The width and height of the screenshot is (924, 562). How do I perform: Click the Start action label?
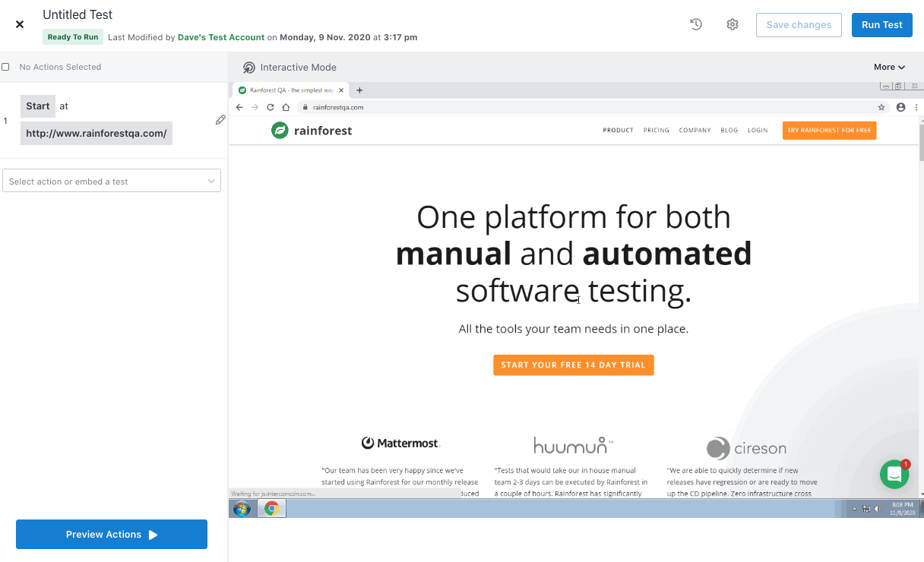(38, 106)
